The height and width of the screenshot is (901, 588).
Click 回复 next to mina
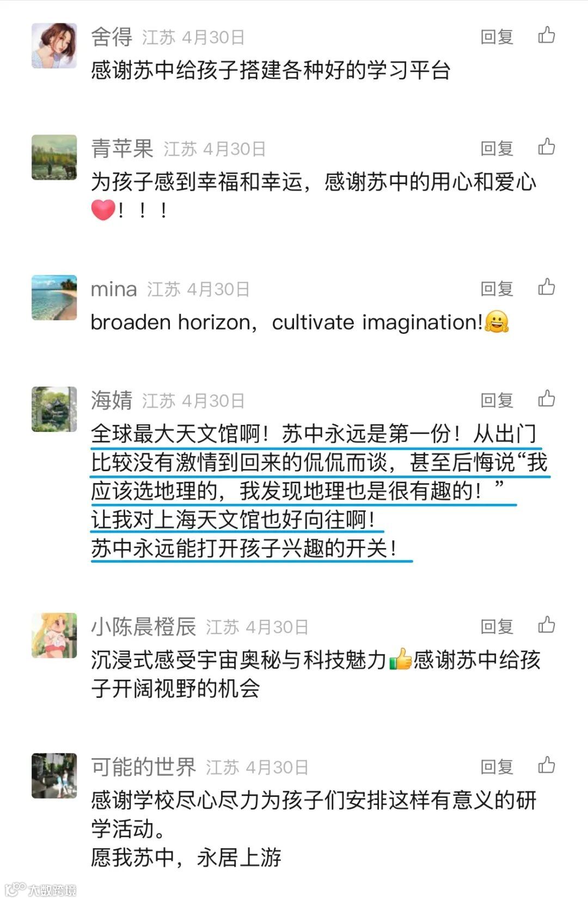point(497,289)
